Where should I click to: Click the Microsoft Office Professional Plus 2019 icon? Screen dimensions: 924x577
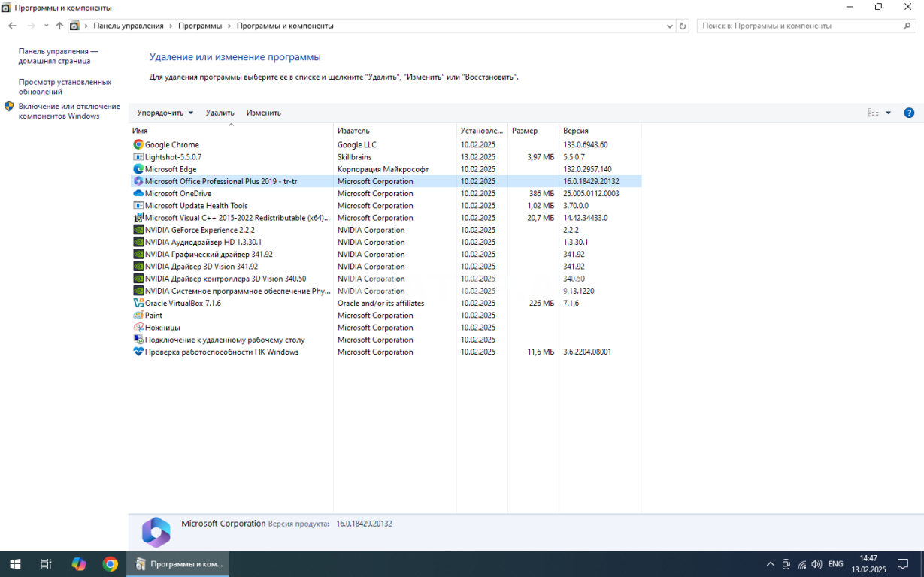click(138, 181)
